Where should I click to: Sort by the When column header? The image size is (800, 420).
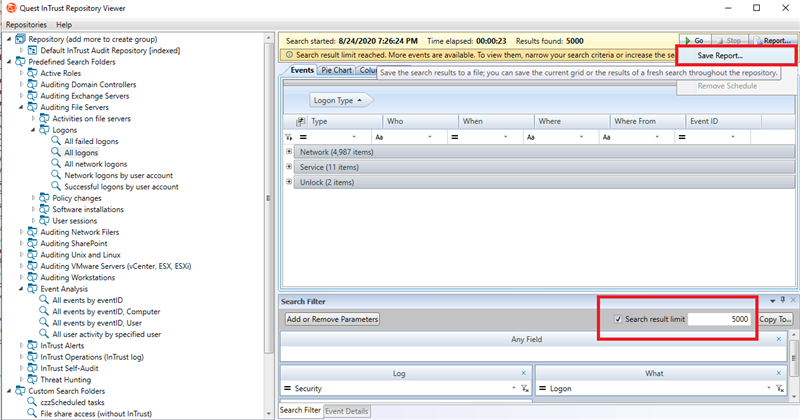click(496, 121)
